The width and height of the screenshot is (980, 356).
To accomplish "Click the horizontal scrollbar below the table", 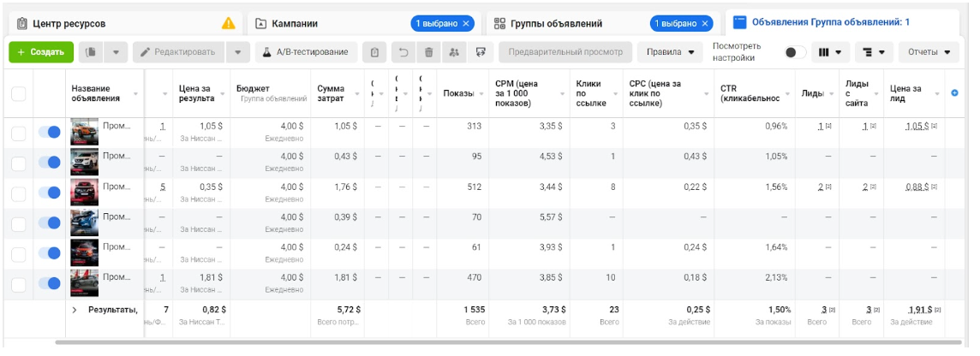I will click(428, 342).
